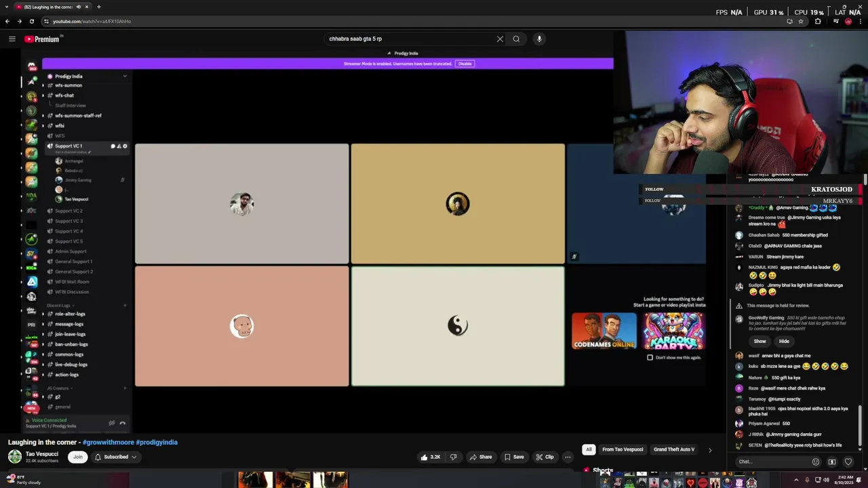Join Support VC 2 voice channel

[x=68, y=211]
